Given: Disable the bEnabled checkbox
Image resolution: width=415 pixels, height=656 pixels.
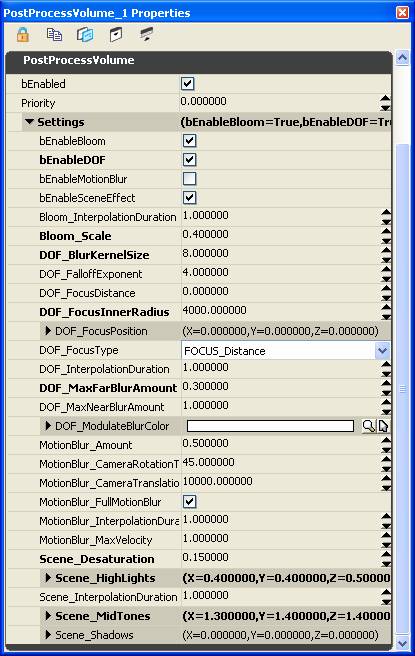Looking at the screenshot, I should click(x=187, y=84).
